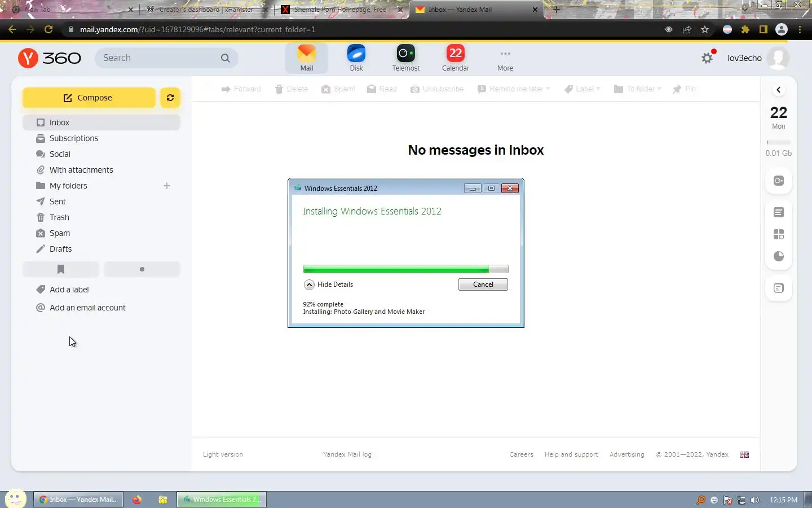This screenshot has width=812, height=508.
Task: Click the Unsubscribe toolbar button
Action: click(x=437, y=89)
